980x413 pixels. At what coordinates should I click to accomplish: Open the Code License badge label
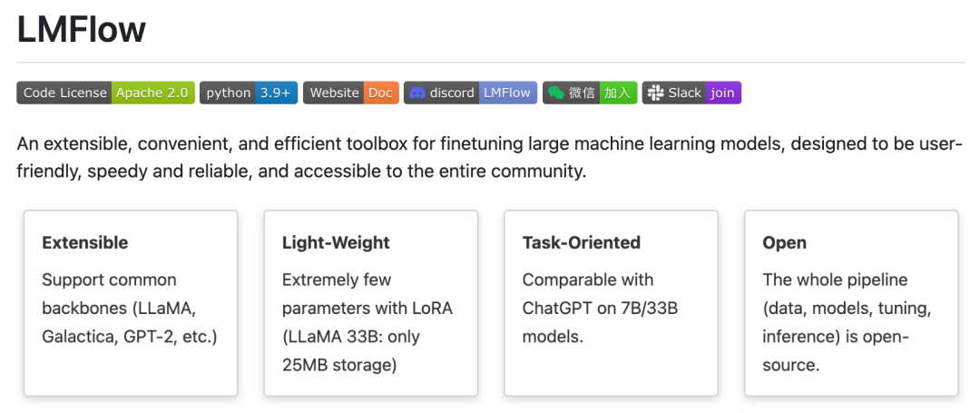coord(64,93)
